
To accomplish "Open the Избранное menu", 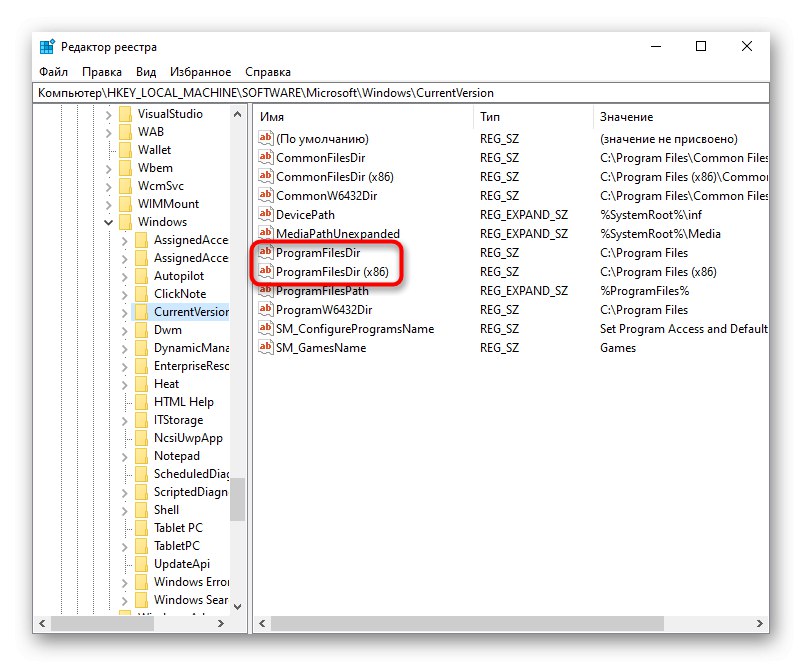I will (x=200, y=72).
